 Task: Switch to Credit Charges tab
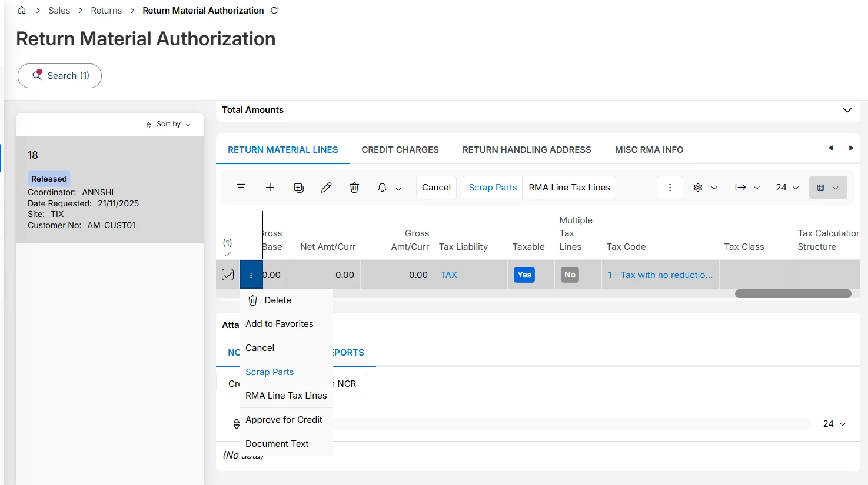click(x=400, y=150)
